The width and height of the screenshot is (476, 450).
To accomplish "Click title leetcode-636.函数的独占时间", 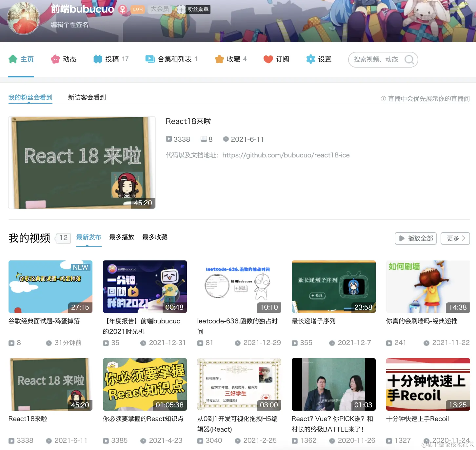I will point(237,326).
